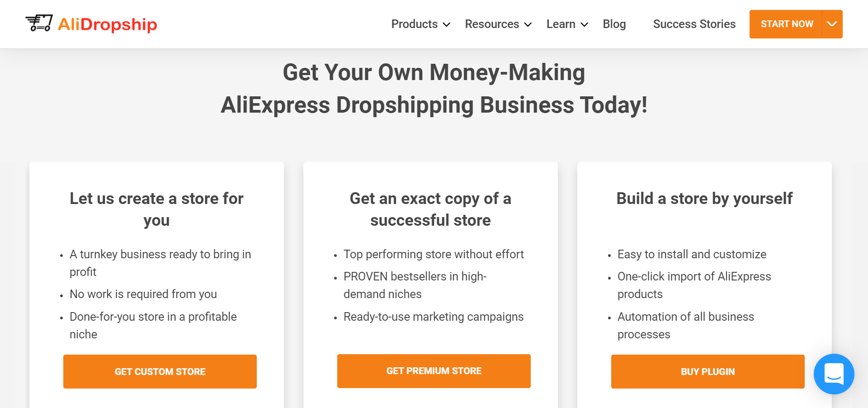The image size is (868, 408).
Task: Click the main headline text
Action: [x=434, y=89]
